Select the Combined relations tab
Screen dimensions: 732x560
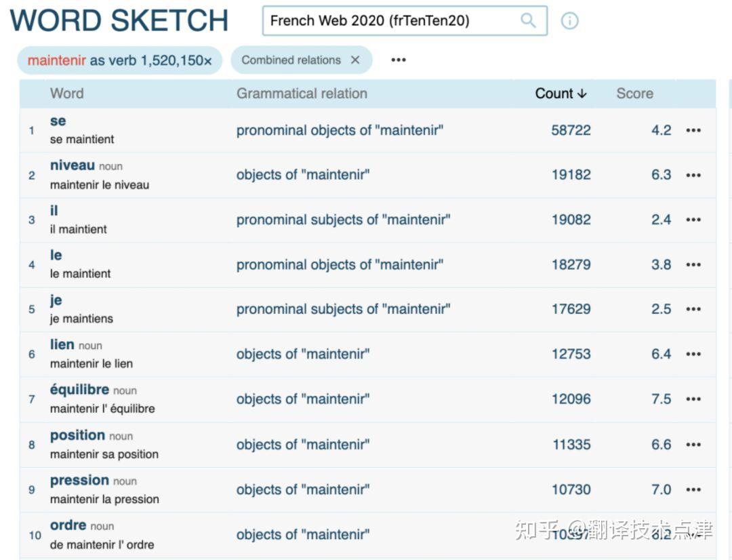tap(292, 60)
